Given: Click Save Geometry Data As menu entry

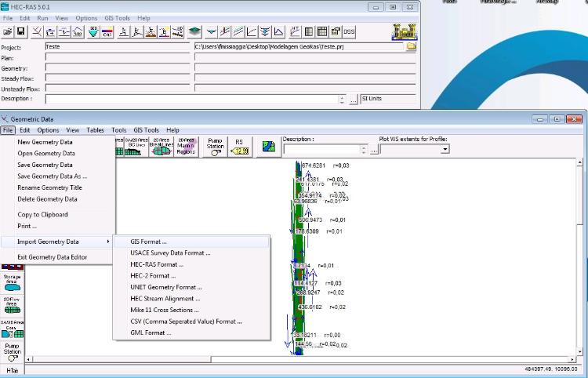Looking at the screenshot, I should coord(57,176).
